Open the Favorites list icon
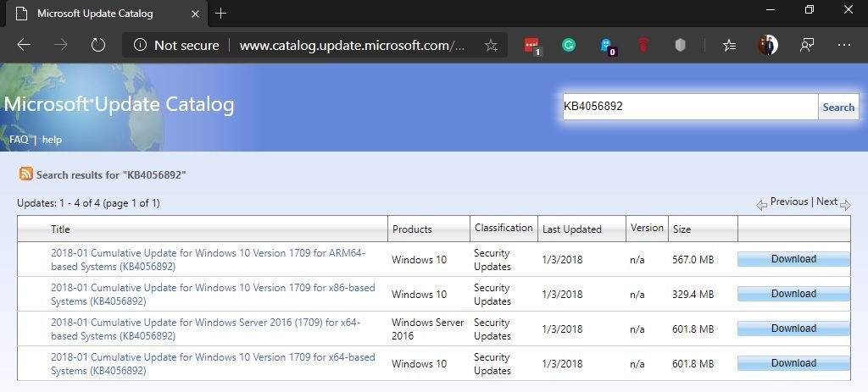Screen dimensions: 868x392 pyautogui.click(x=729, y=46)
